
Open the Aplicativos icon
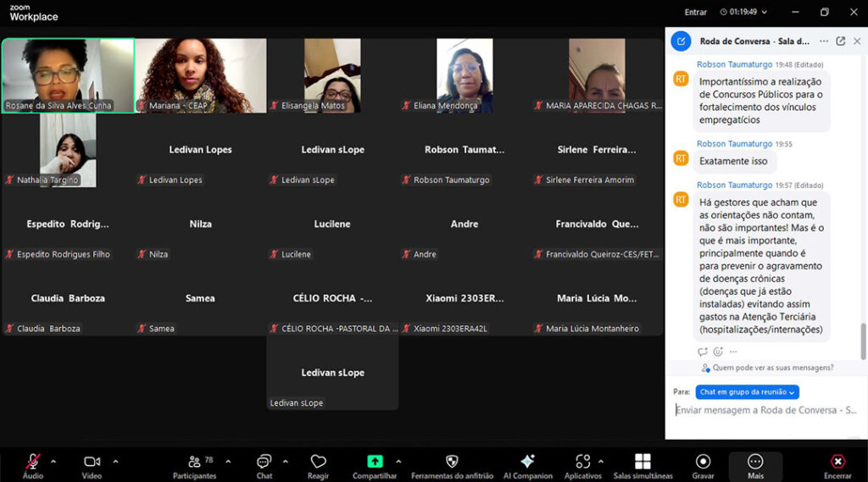pos(582,462)
